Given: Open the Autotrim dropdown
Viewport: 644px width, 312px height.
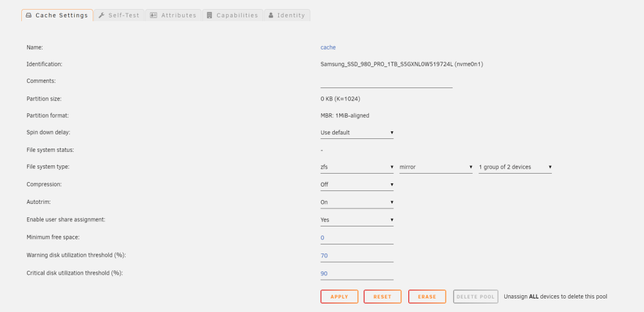Looking at the screenshot, I should tap(357, 203).
